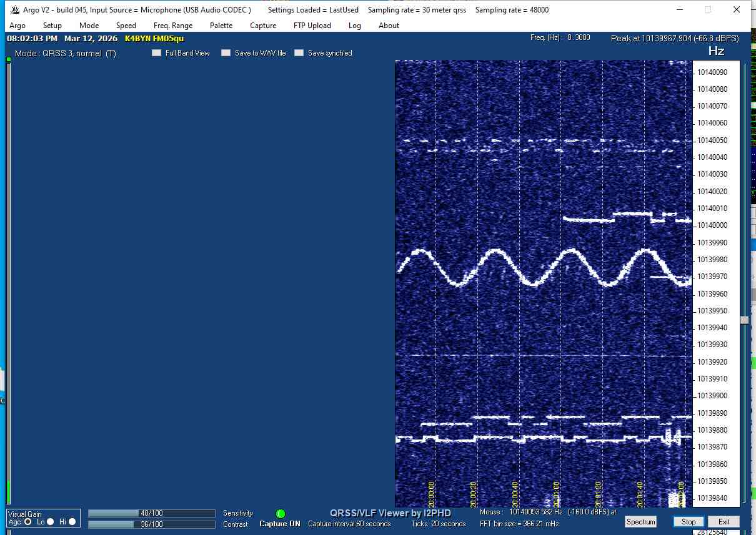Viewport: 756px width, 535px height.
Task: Maximize the Argo window
Action: tap(708, 10)
